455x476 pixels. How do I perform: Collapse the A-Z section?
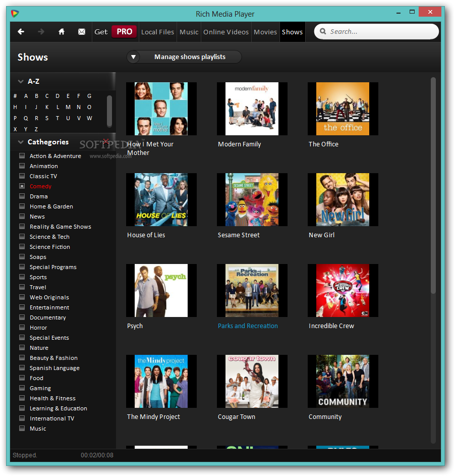[x=21, y=81]
